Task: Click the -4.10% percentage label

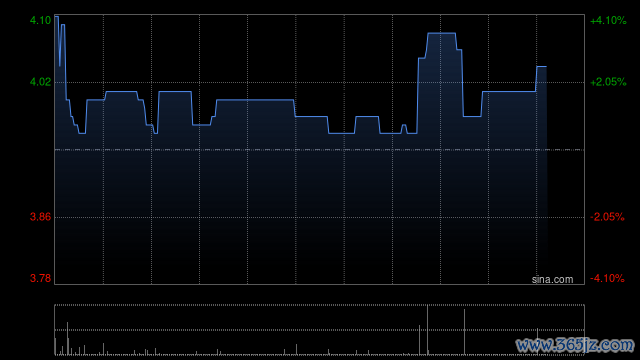Action: pyautogui.click(x=607, y=278)
